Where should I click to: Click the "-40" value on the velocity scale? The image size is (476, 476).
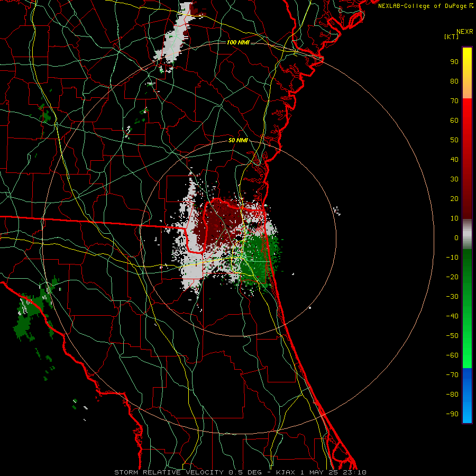click(452, 316)
